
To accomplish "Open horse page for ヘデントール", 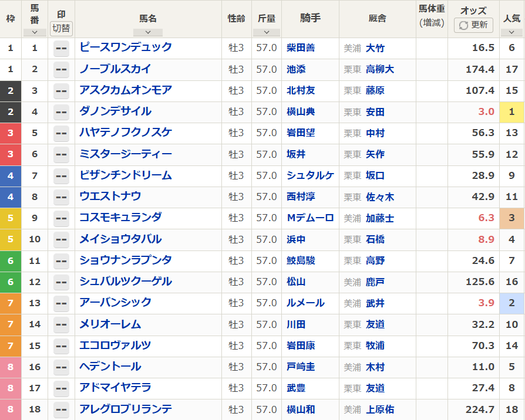I will coord(110,366).
